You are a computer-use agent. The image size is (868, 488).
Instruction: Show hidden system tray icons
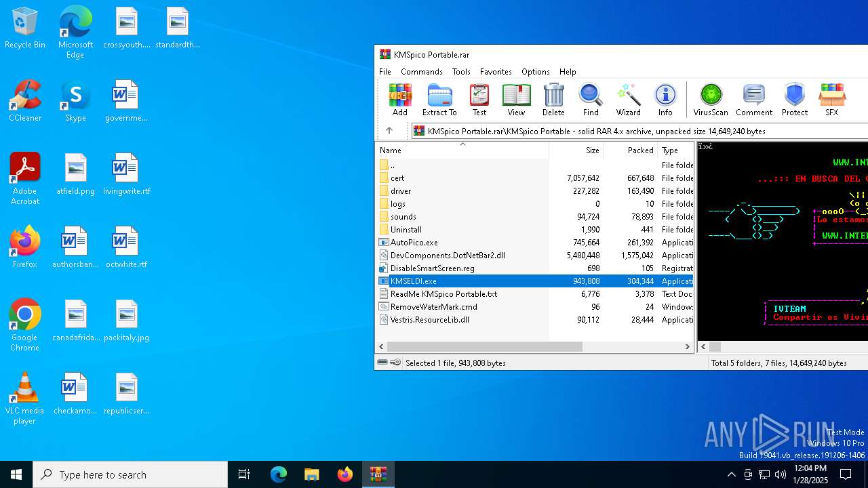[x=731, y=474]
